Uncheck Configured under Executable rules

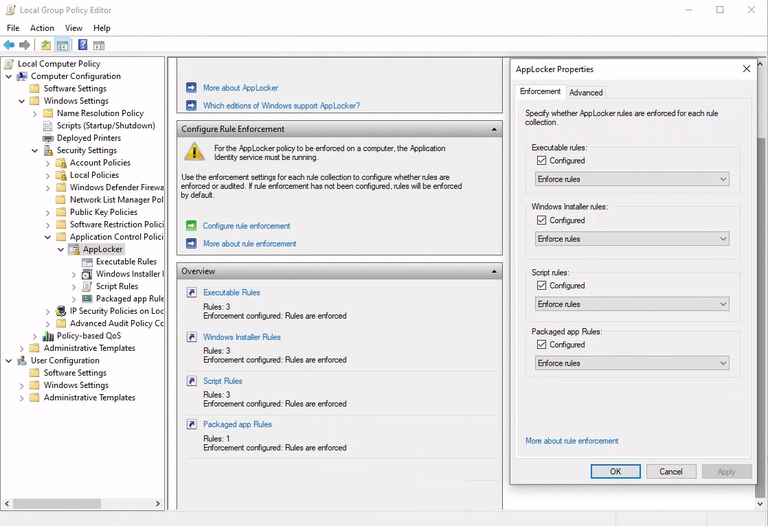pos(542,160)
